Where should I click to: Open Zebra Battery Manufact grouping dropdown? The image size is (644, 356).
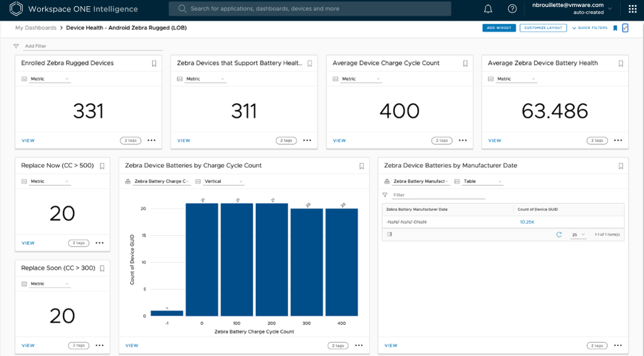pyautogui.click(x=421, y=182)
